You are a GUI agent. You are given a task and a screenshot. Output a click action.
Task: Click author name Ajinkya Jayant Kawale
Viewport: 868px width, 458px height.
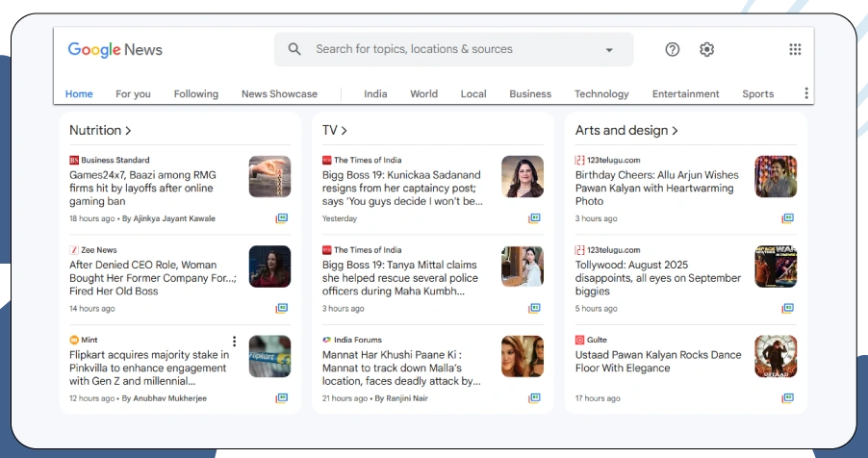pos(174,218)
